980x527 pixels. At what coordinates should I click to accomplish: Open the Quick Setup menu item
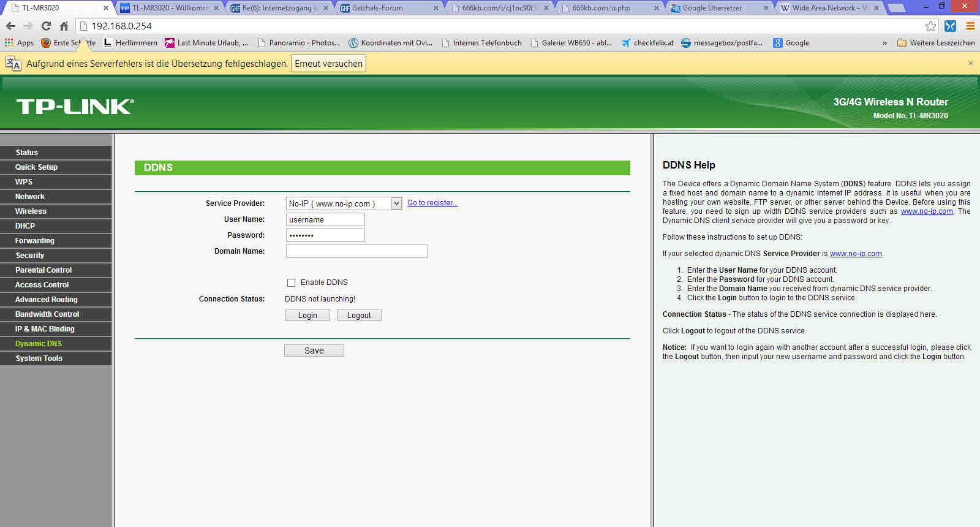tap(56, 167)
